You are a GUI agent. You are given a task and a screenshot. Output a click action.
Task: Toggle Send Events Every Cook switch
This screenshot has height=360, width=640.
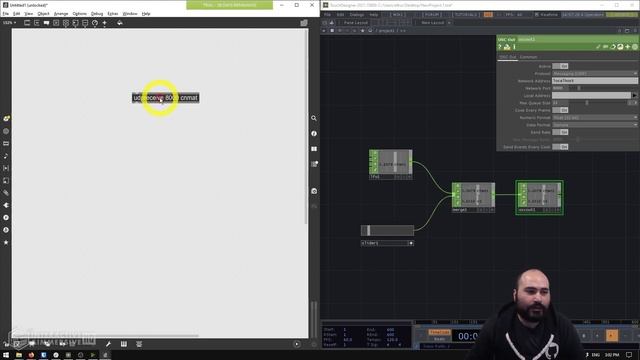pyautogui.click(x=560, y=147)
